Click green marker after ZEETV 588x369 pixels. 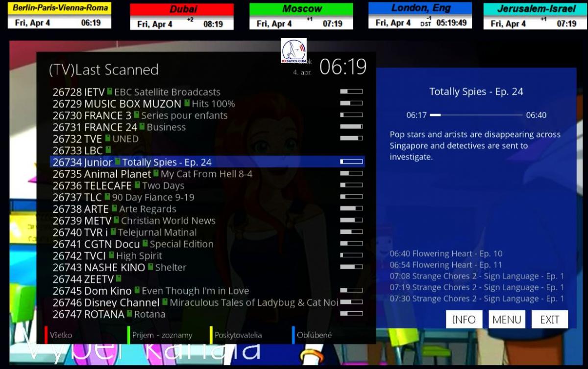click(119, 278)
